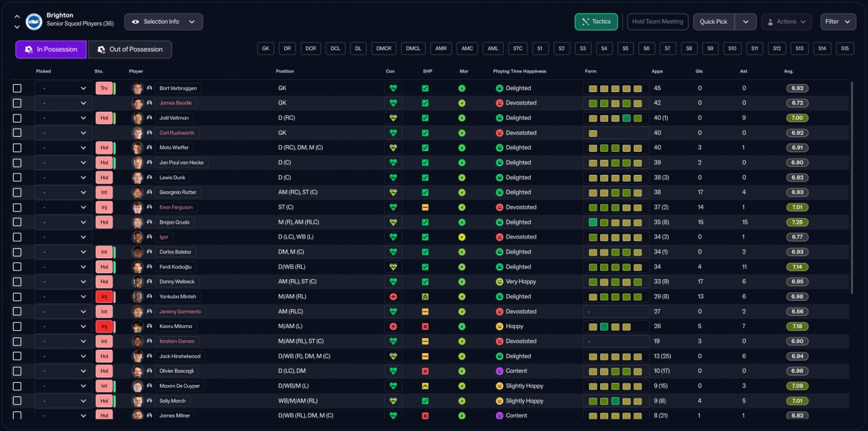868x431 pixels.
Task: Tick the checkbox for Joël Veltman
Action: [x=17, y=118]
